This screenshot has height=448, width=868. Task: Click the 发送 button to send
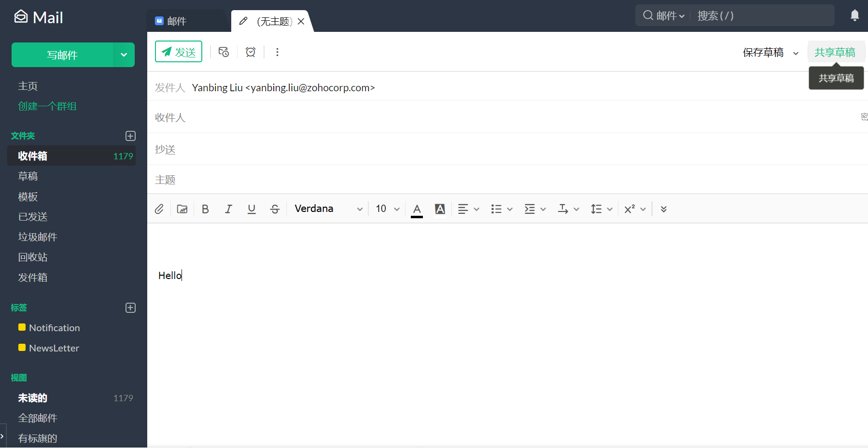click(178, 51)
